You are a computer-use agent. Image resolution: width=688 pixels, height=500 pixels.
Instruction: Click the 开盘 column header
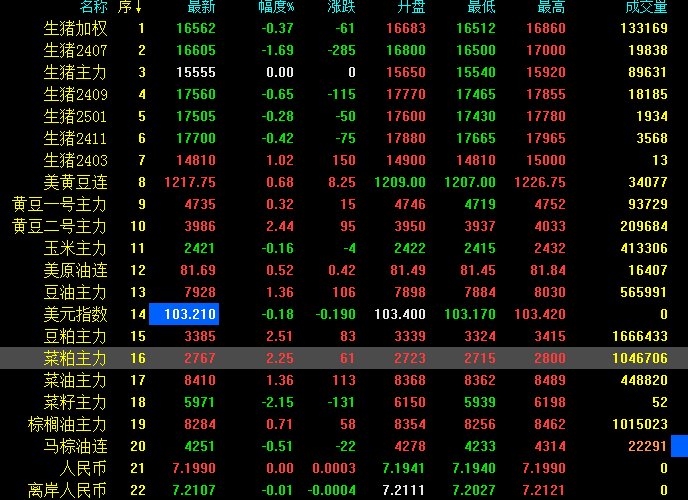click(411, 6)
